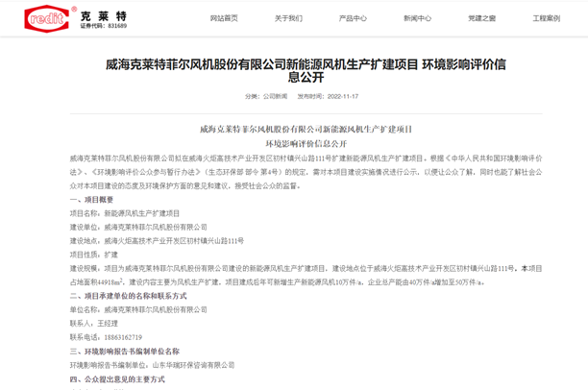588x390 pixels.
Task: Click the 三、环境影响报告书编制单位名称 heading
Action: point(125,352)
